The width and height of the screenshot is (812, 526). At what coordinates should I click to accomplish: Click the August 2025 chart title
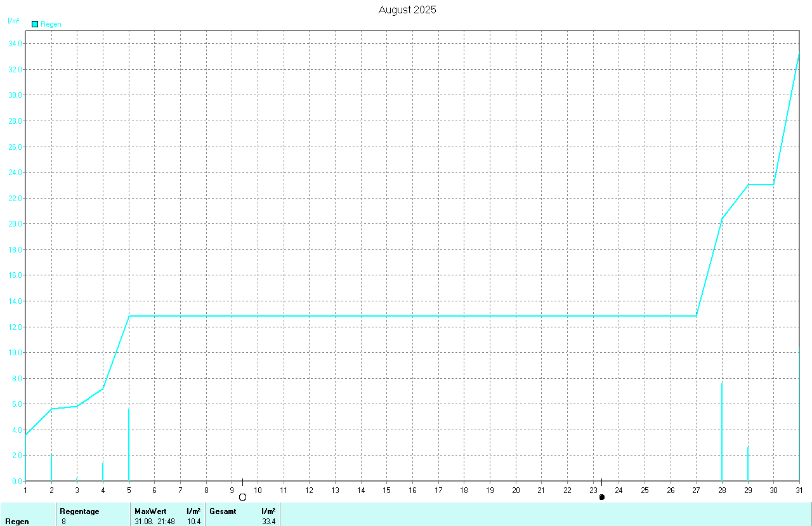[x=407, y=10]
